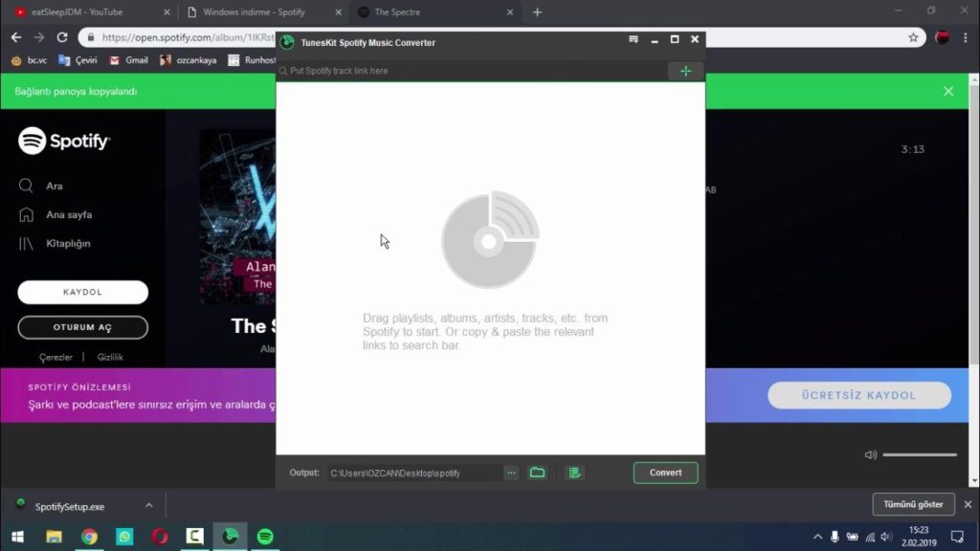The height and width of the screenshot is (551, 980).
Task: Open Chrome profile avatar
Action: (x=942, y=37)
